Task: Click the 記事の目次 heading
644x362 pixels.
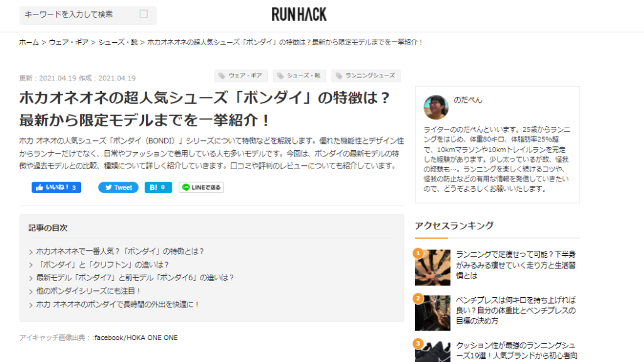Action: point(48,228)
